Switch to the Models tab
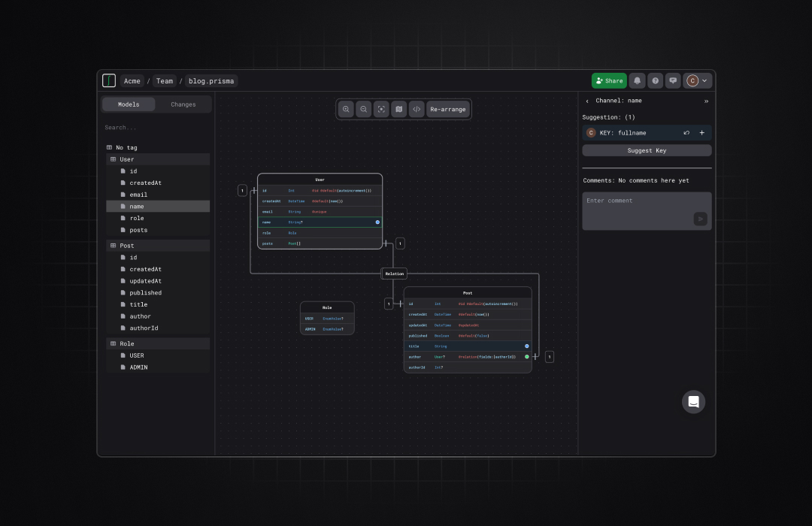The width and height of the screenshot is (812, 526). [x=129, y=104]
